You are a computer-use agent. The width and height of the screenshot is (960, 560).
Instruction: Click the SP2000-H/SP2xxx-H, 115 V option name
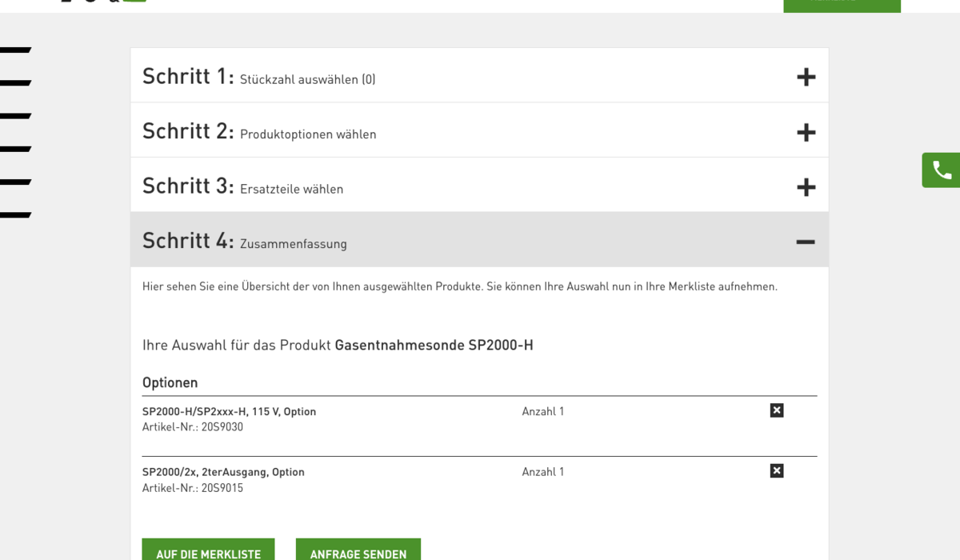pyautogui.click(x=229, y=411)
